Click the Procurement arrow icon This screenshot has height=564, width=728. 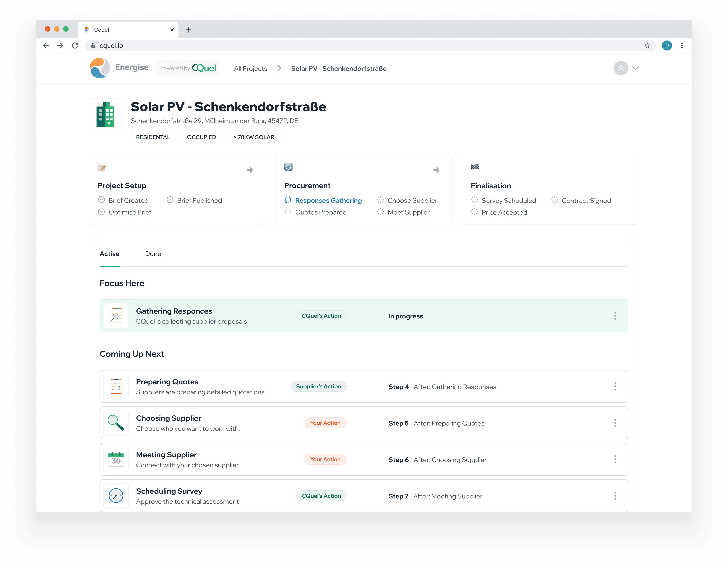436,170
